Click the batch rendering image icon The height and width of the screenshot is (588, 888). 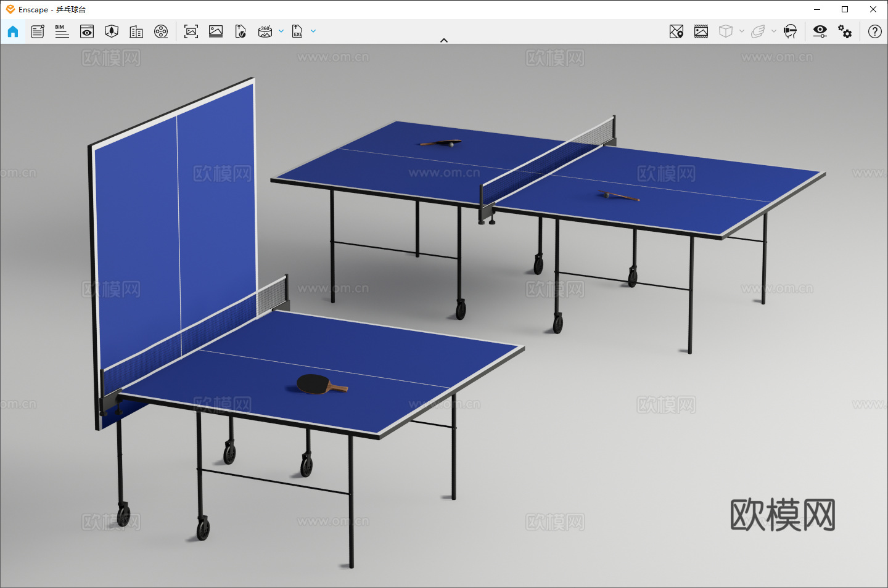pos(216,31)
